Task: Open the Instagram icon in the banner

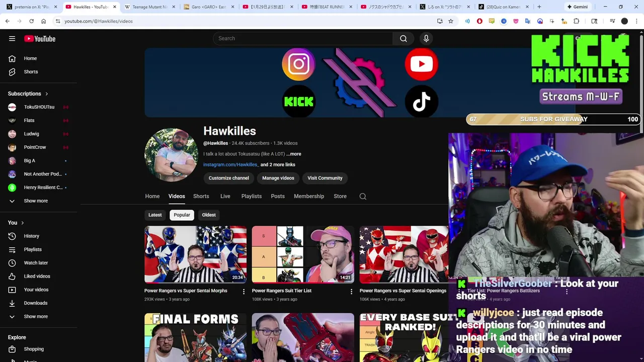Action: [x=298, y=64]
